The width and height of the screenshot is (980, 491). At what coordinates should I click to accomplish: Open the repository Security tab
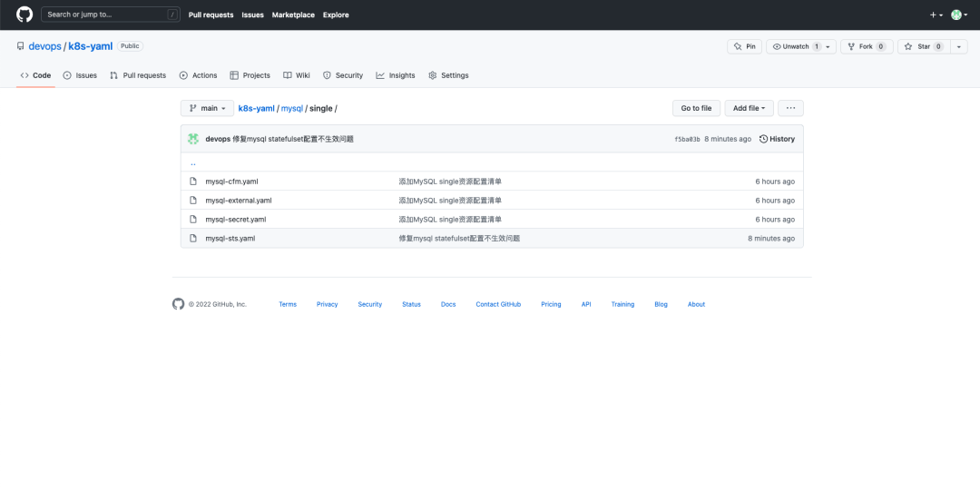tap(342, 75)
